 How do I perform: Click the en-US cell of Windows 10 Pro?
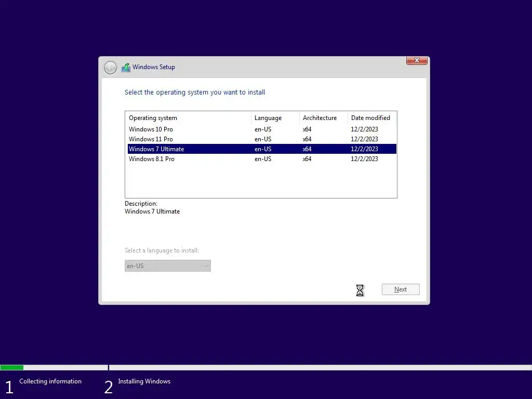click(x=263, y=129)
